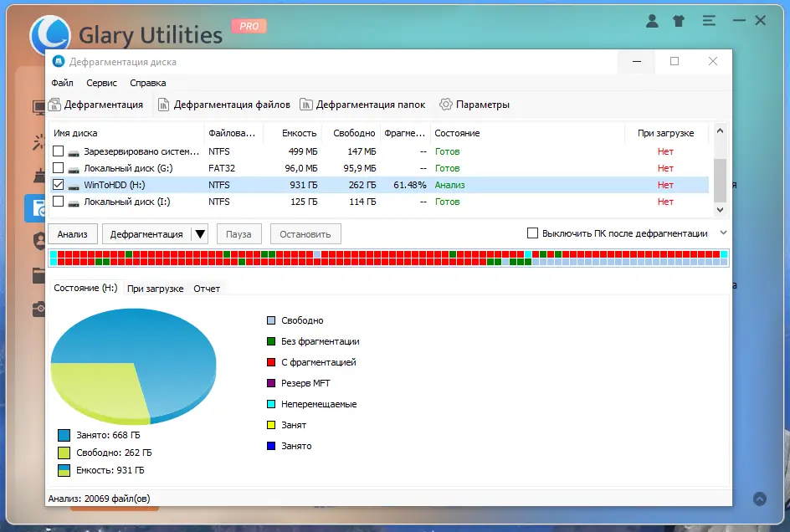
Task: Uncheck the WinToHDD (H:) checkbox
Action: pyautogui.click(x=59, y=184)
